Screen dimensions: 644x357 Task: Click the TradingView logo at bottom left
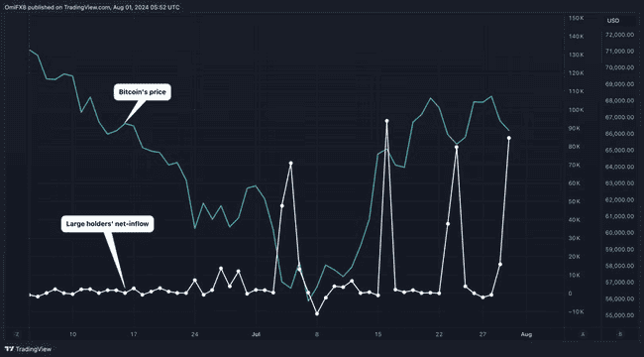[29, 349]
